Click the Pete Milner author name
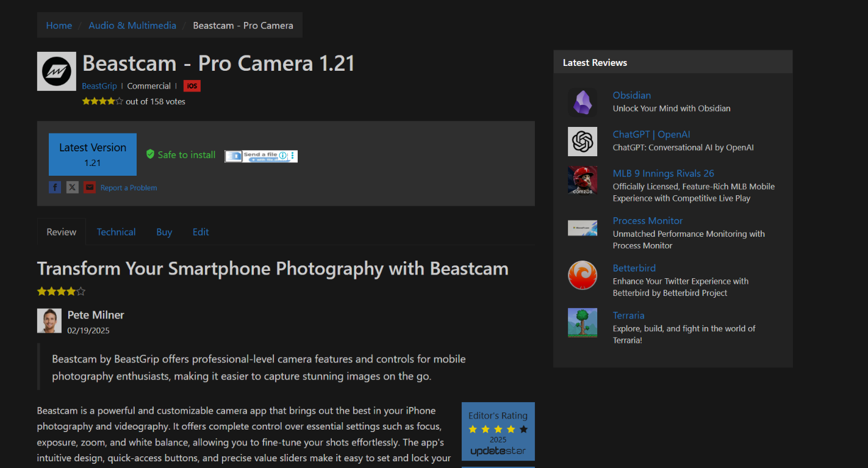This screenshot has width=868, height=468. (96, 315)
